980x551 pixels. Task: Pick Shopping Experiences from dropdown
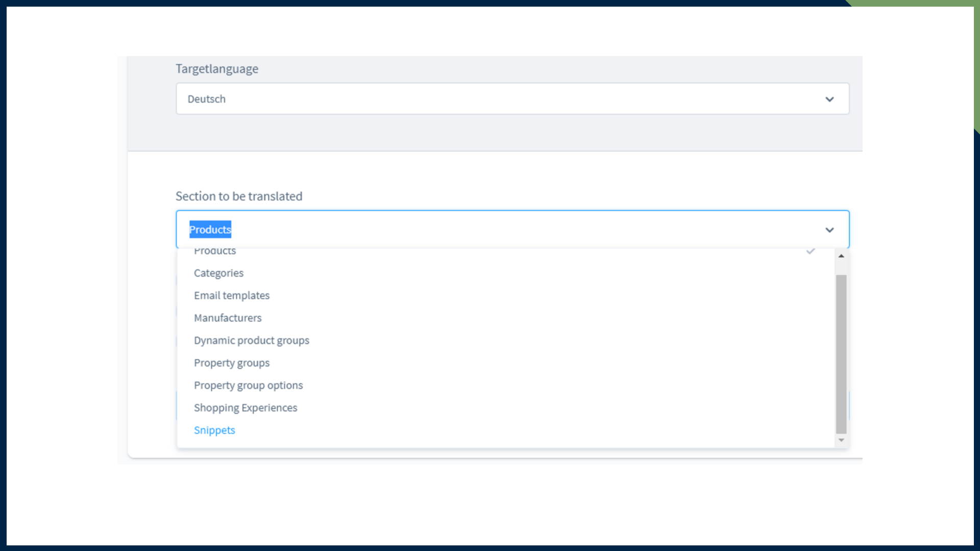click(x=246, y=408)
